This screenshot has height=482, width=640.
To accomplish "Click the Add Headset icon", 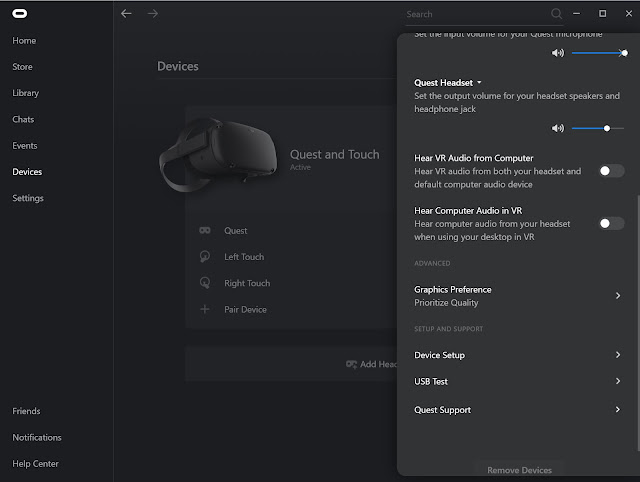I will (x=351, y=364).
